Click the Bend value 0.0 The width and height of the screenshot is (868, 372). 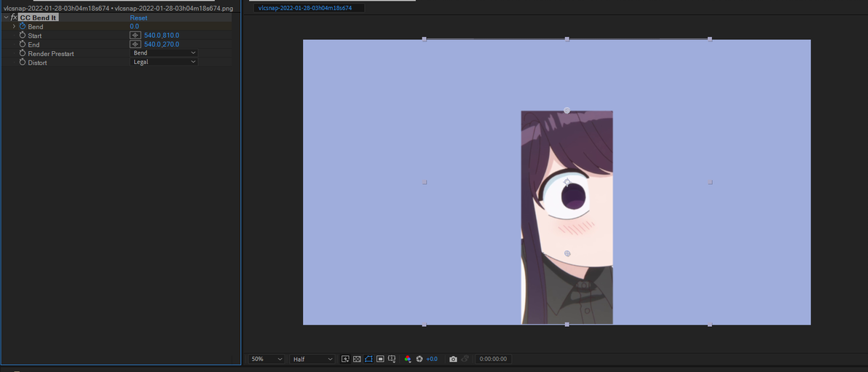click(x=135, y=26)
